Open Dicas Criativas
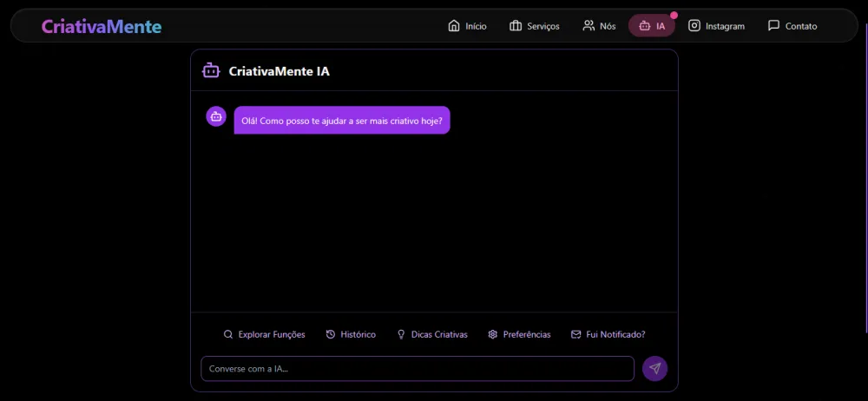868x401 pixels. coord(439,334)
